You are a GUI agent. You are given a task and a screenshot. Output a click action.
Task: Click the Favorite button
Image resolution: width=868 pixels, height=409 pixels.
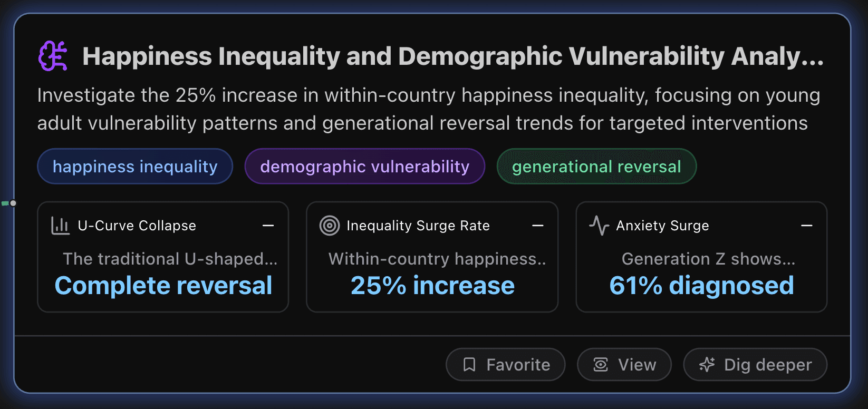pos(505,364)
